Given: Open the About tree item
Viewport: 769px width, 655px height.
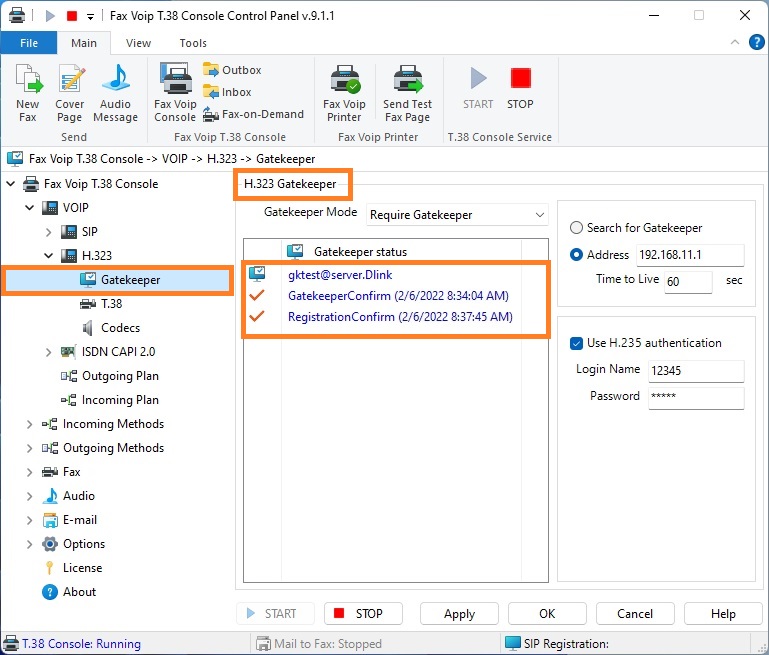Looking at the screenshot, I should click(79, 592).
